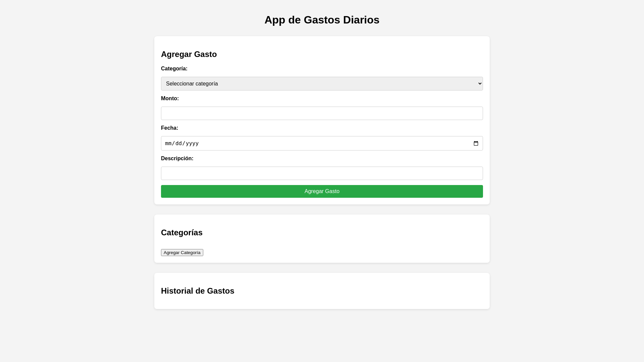Click the "Historial de Gastos" heading

198,291
